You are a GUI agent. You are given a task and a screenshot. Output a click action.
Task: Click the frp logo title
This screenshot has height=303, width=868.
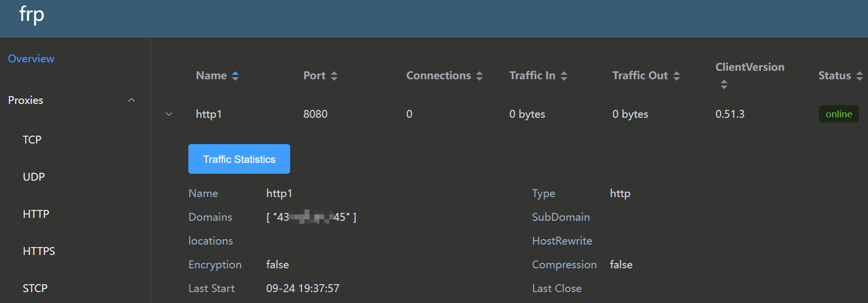coord(32,15)
